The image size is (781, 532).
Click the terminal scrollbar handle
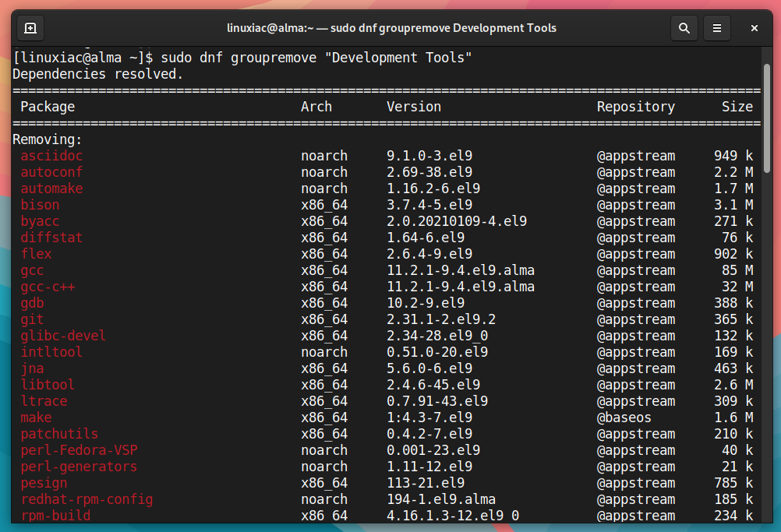pos(766,118)
